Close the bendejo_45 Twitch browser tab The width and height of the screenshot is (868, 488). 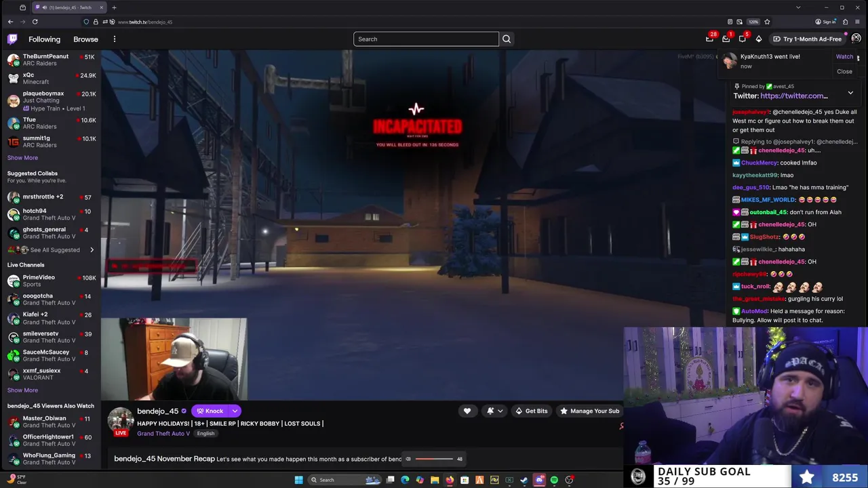point(102,7)
